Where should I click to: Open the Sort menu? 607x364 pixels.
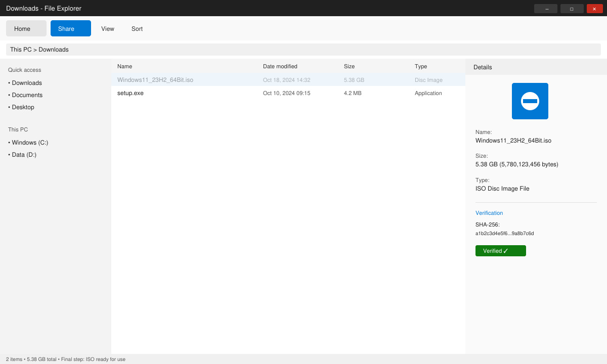click(137, 29)
